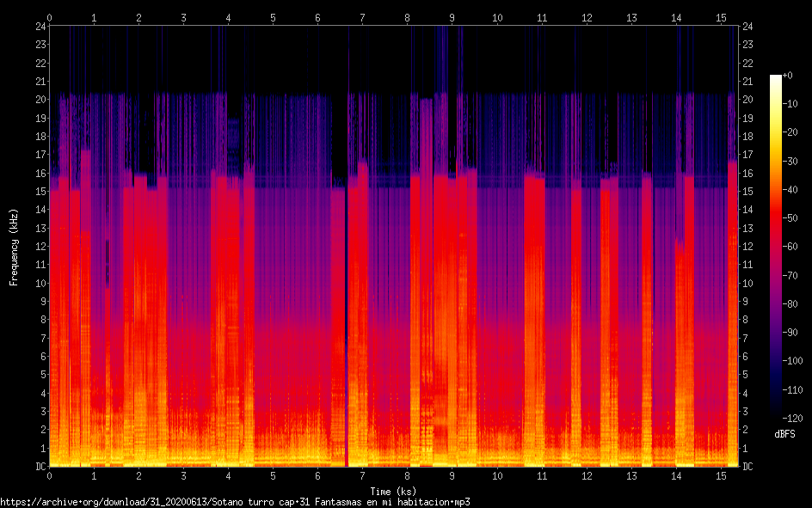Click "24" on the right frequency axis
Screen dimensions: 812x508
pyautogui.click(x=747, y=27)
